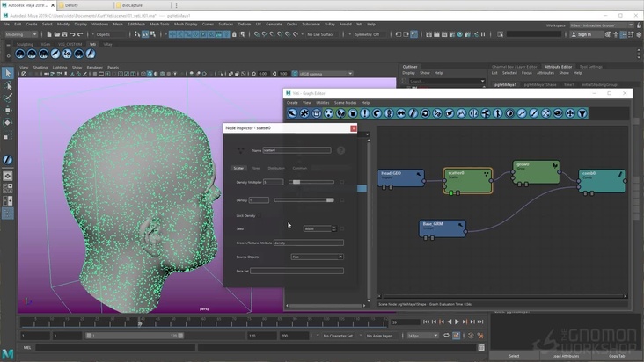
Task: Select the Base_GRM import node
Action: pyautogui.click(x=443, y=227)
